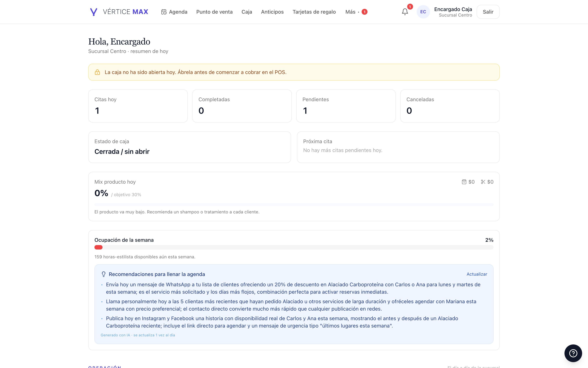Click 'Cerrada / sin abrir' status text

122,152
